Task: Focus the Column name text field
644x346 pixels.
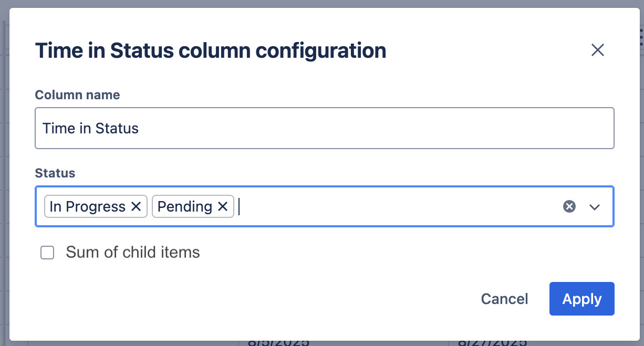Action: (324, 129)
